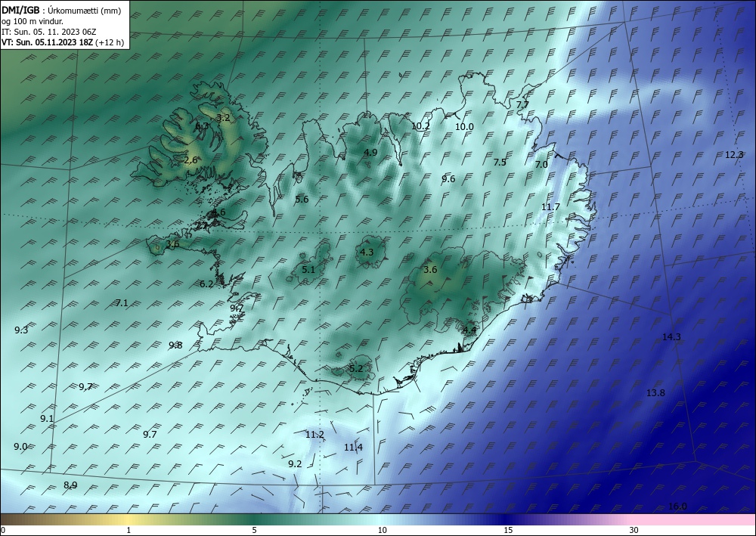Click the value 7.1 over the sea
Viewport: 756px width, 536px height.
click(122, 302)
